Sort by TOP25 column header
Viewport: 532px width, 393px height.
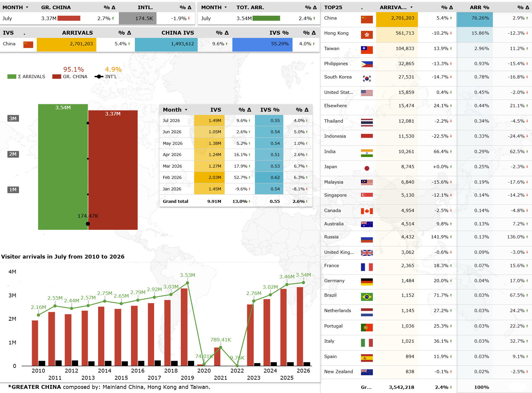coord(333,7)
